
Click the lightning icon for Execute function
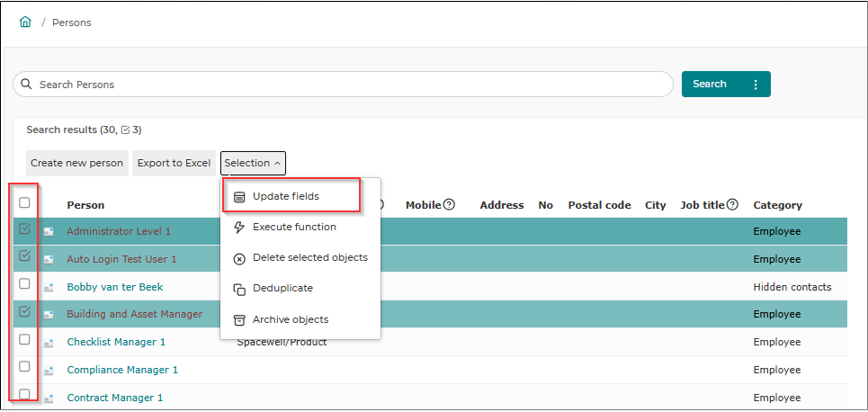tap(239, 227)
